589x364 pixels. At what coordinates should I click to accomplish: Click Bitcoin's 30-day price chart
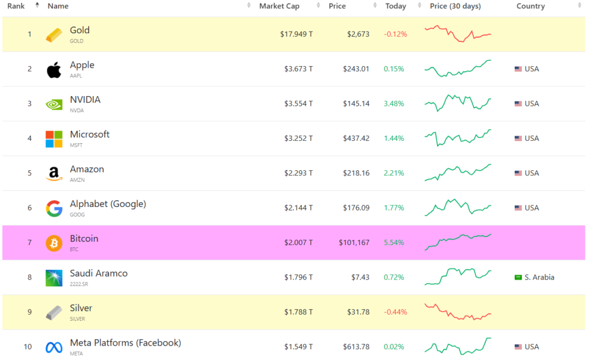(x=458, y=242)
